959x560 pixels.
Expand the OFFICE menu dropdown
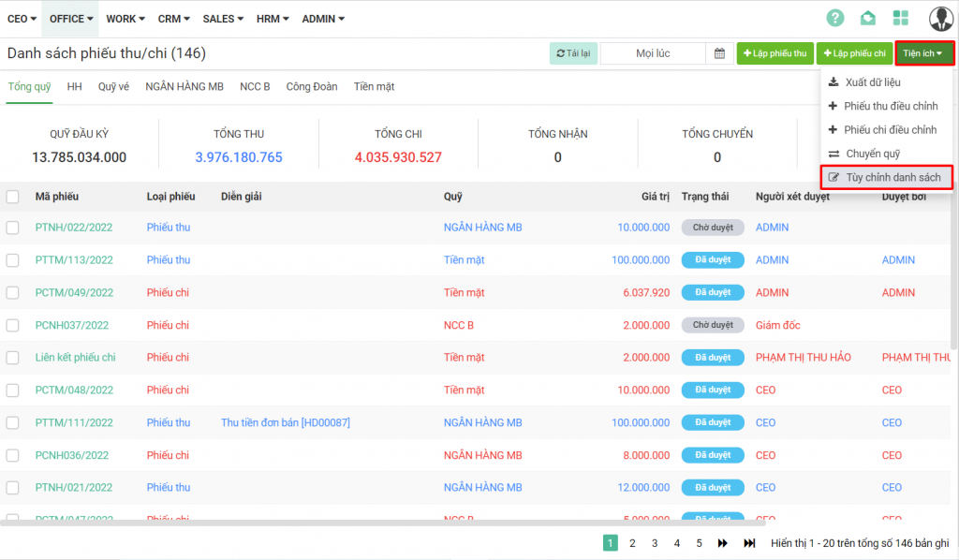[x=70, y=19]
